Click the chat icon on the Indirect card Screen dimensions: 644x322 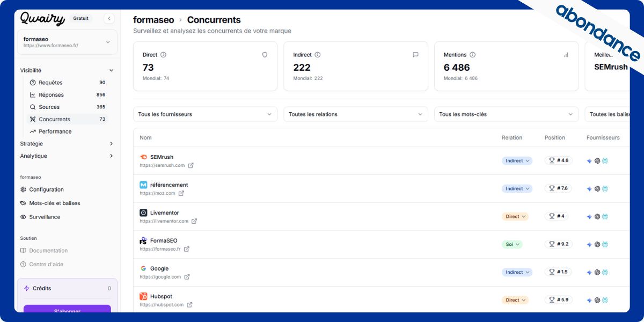(x=415, y=55)
